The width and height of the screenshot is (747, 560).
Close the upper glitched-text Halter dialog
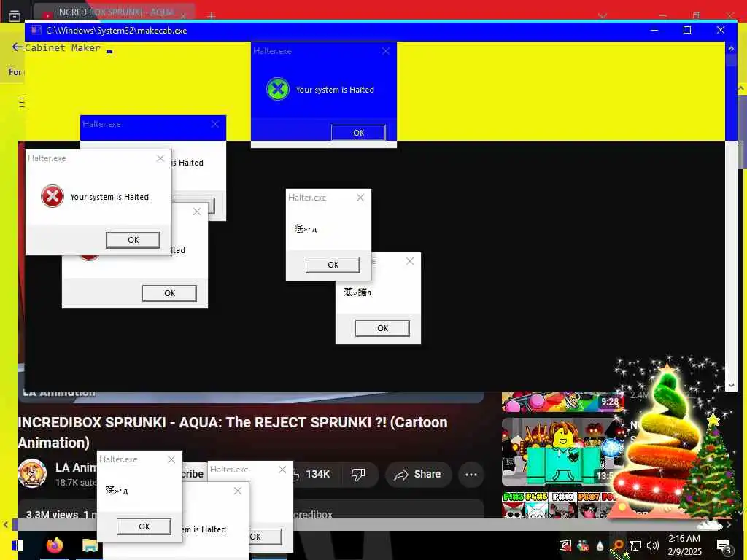360,198
